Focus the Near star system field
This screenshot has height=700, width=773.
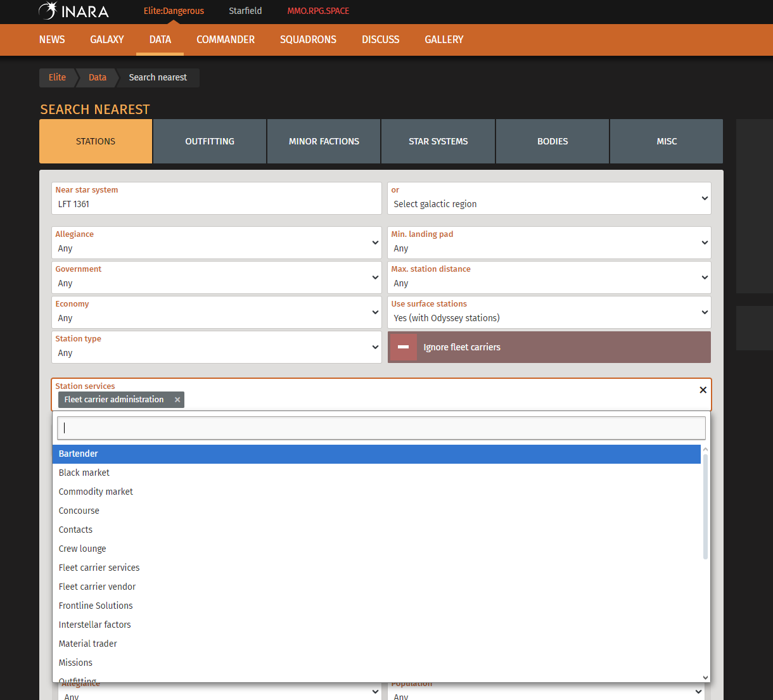tap(217, 198)
